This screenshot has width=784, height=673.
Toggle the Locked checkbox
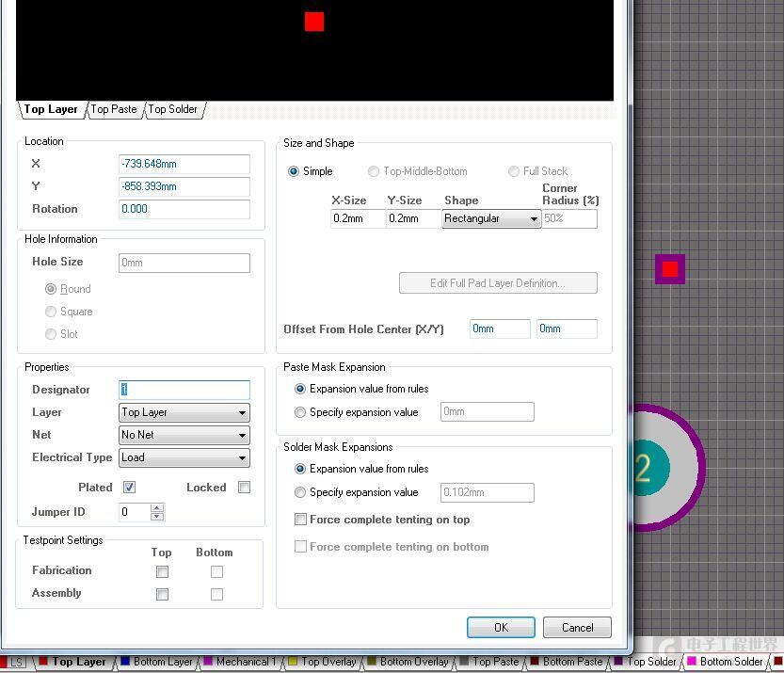pyautogui.click(x=244, y=487)
